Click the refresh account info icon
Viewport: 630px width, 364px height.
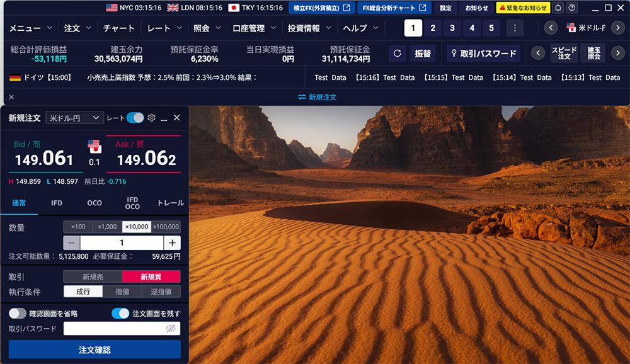click(397, 54)
